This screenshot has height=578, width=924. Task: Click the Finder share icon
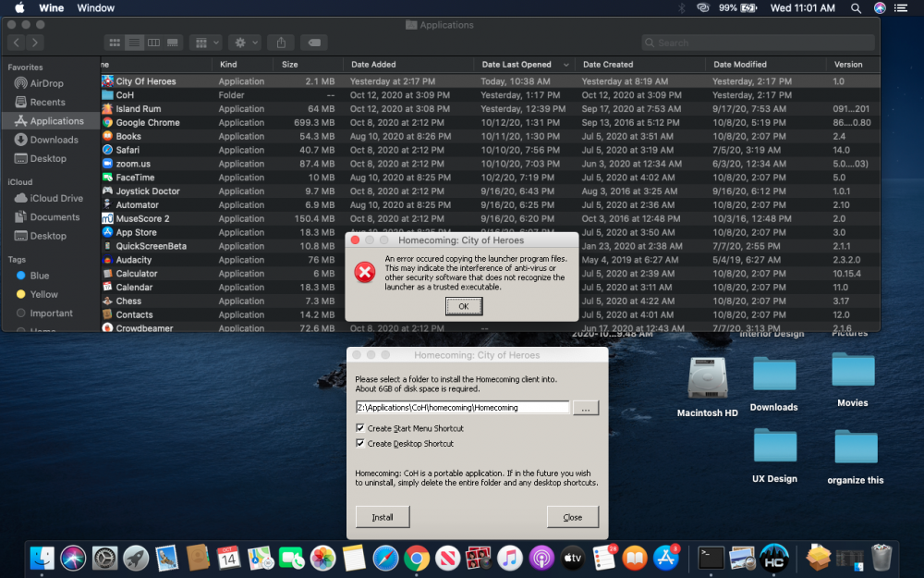click(283, 43)
